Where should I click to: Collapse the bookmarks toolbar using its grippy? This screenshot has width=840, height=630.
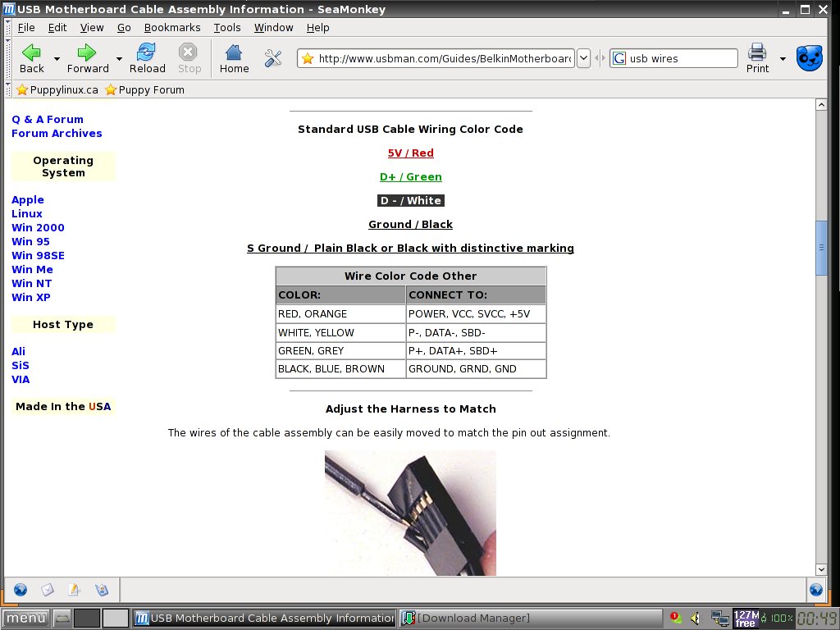[7, 89]
